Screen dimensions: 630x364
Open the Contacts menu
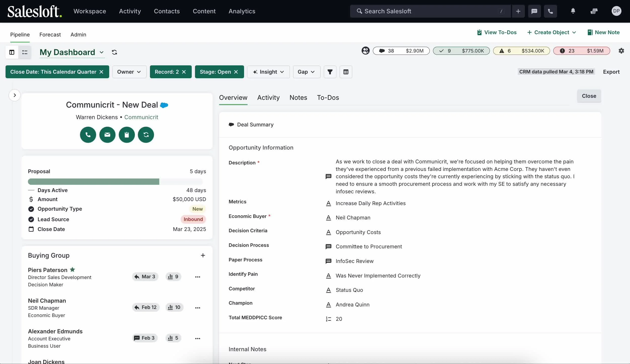coord(167,11)
